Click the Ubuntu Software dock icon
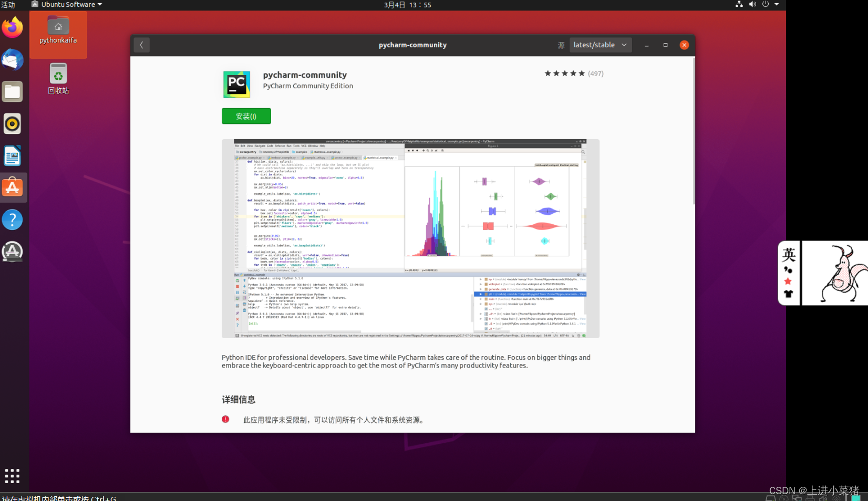Screen dimensions: 868x501 coord(12,187)
